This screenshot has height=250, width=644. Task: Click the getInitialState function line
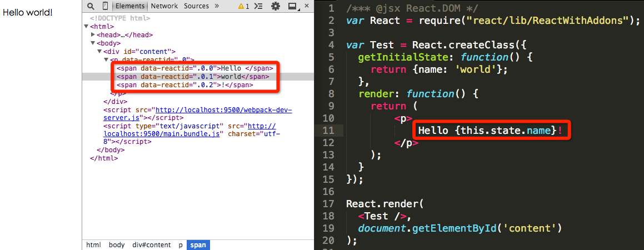pyautogui.click(x=445, y=57)
